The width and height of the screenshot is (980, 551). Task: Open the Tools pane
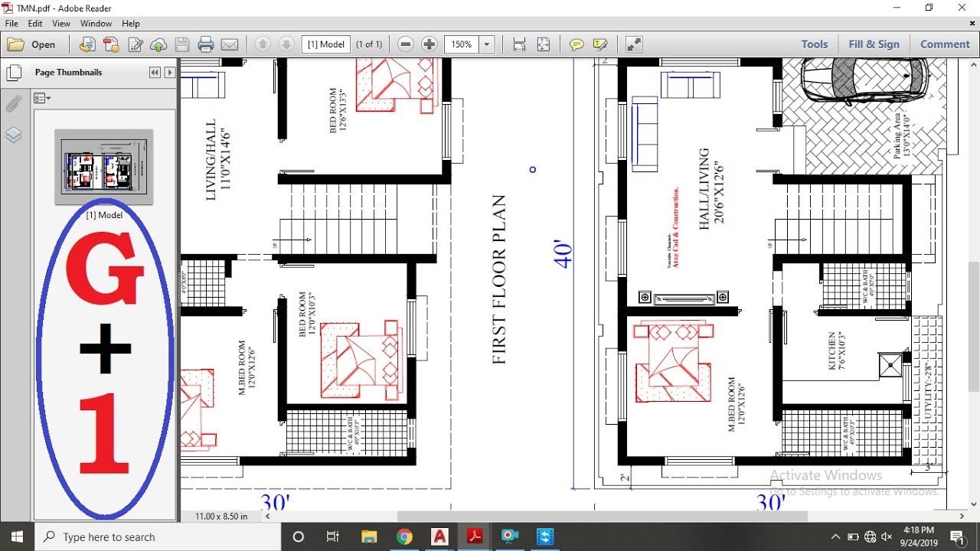(815, 44)
